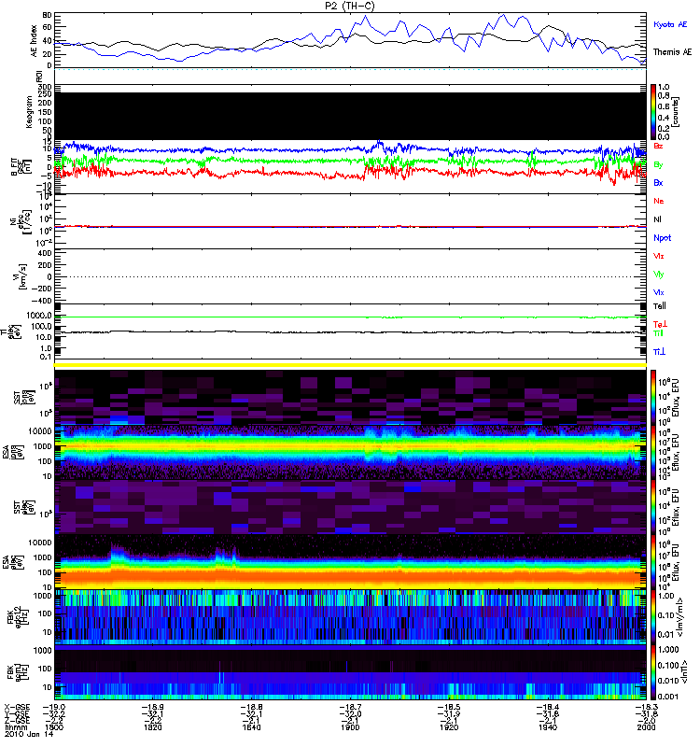Click the Eflux color bar beside ESA ions panel
The width and height of the screenshot is (700, 747).
652,453
